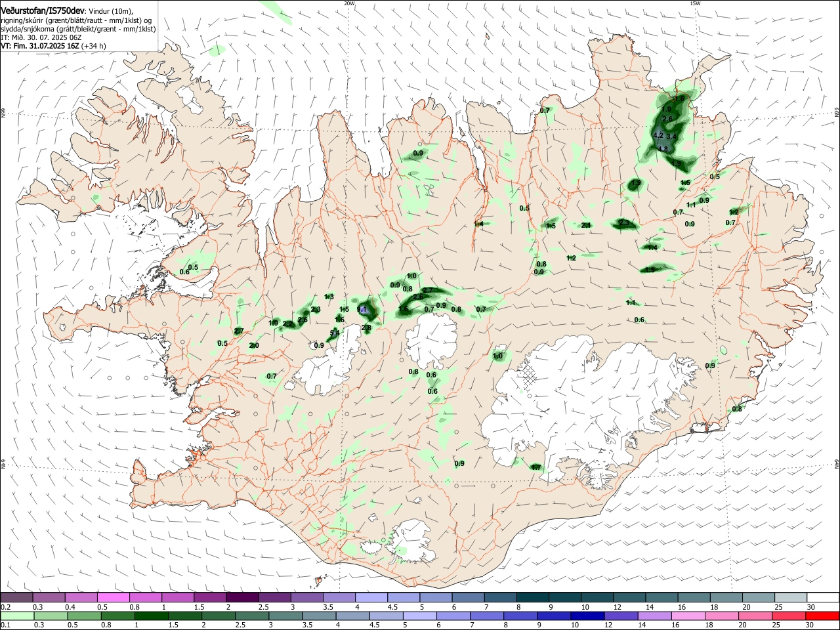Click the 2.8 precipitation value
This screenshot has width=840, height=630.
pos(366,327)
